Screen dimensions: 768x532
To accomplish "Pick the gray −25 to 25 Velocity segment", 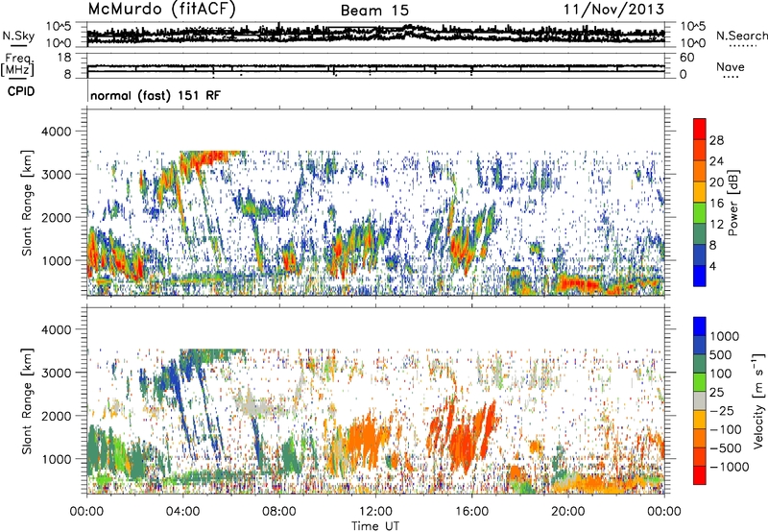I will pyautogui.click(x=700, y=400).
